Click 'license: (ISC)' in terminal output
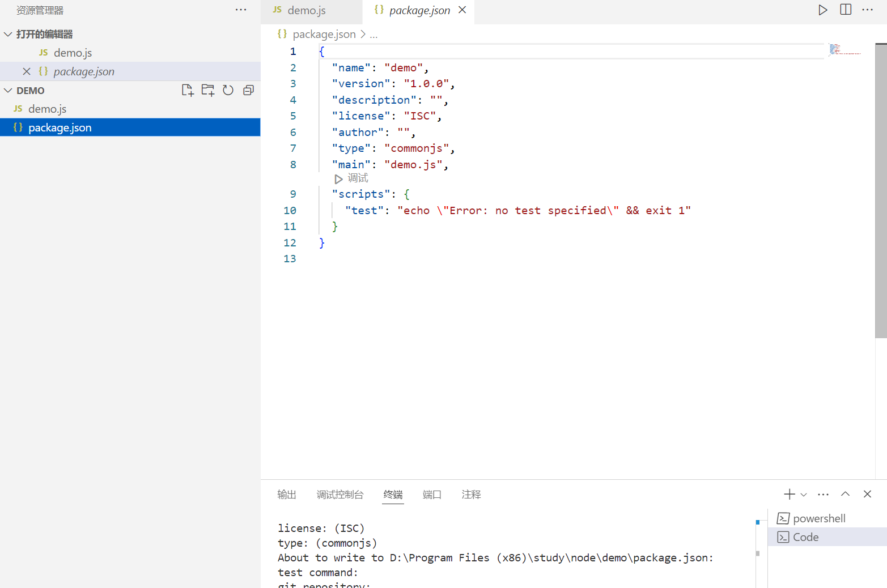 pos(321,528)
